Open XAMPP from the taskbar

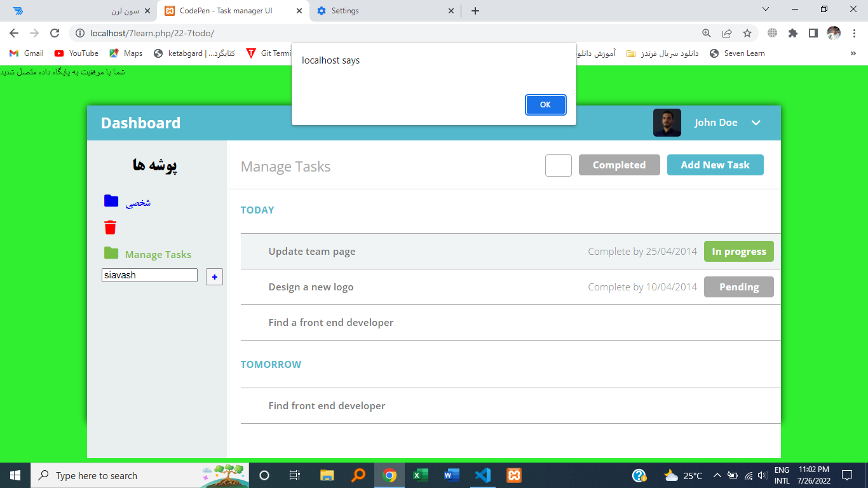pyautogui.click(x=513, y=475)
